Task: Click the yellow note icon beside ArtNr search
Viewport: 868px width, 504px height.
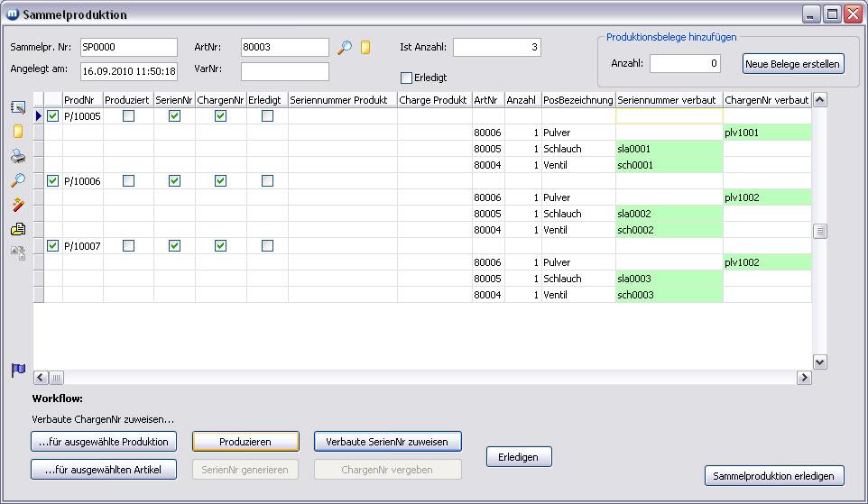Action: point(365,47)
